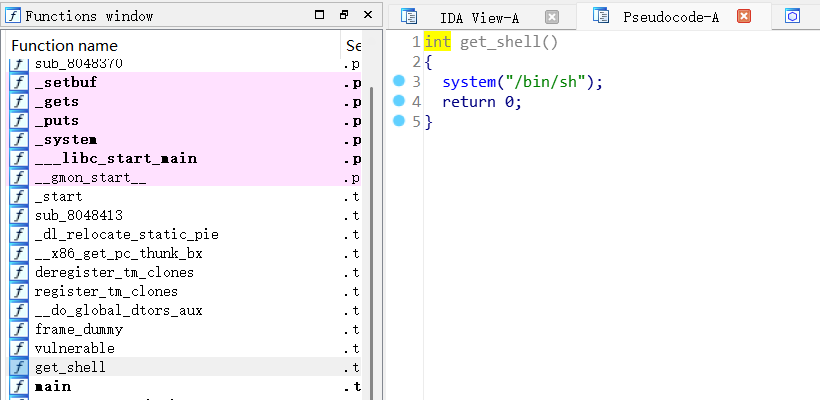Toggle breakpoint dot on line 5
The width and height of the screenshot is (820, 400).
[x=399, y=121]
